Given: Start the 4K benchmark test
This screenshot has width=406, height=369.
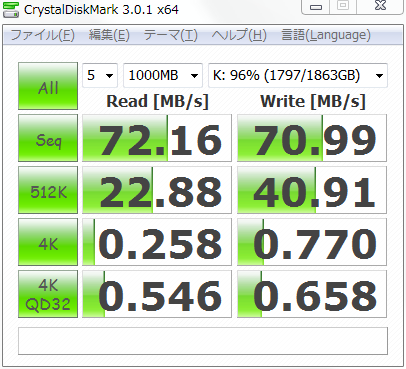Looking at the screenshot, I should 48,242.
